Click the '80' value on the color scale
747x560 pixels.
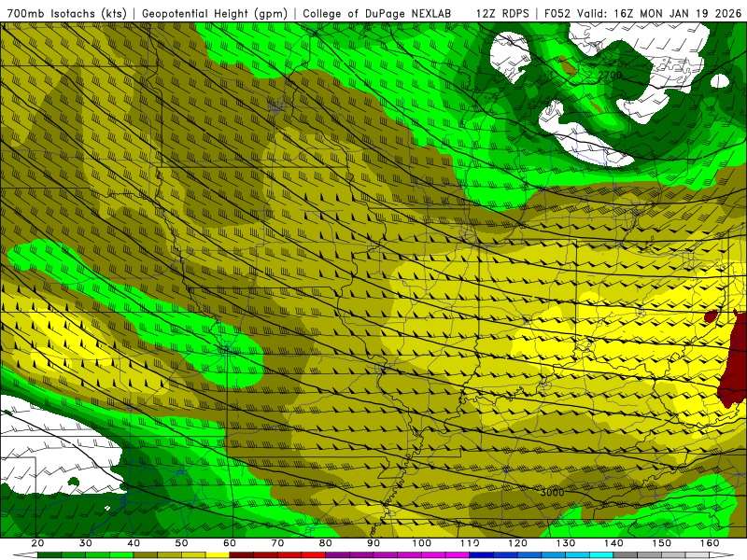click(325, 543)
